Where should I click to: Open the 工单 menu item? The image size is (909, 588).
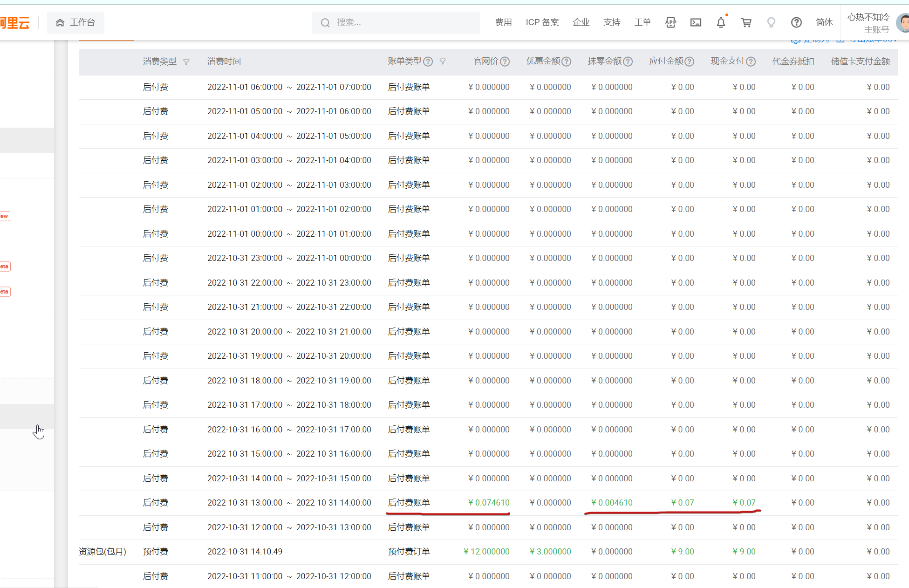(x=642, y=22)
